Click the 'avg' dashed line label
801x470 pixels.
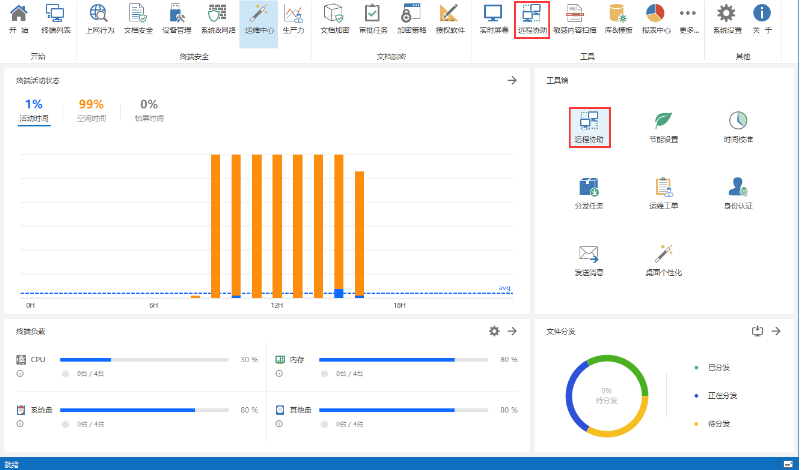(504, 288)
